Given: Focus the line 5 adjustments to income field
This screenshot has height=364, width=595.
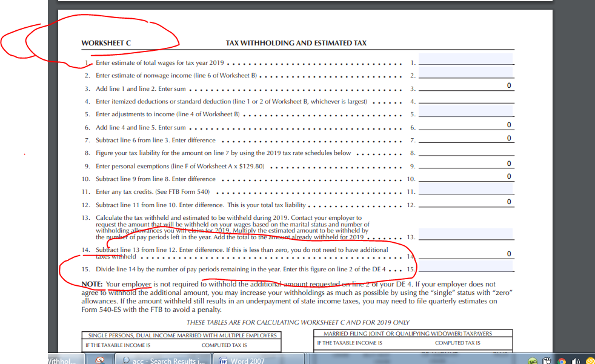Looking at the screenshot, I should (465, 111).
